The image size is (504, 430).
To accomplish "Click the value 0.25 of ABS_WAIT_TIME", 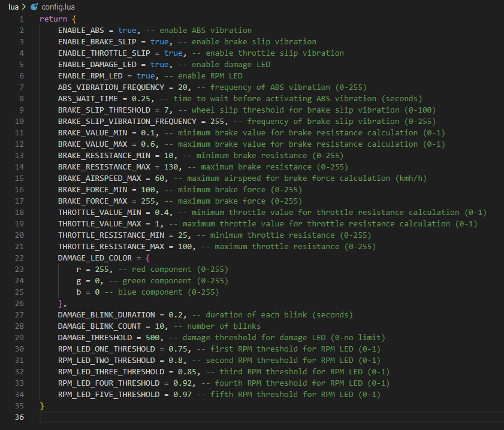I will 141,99.
